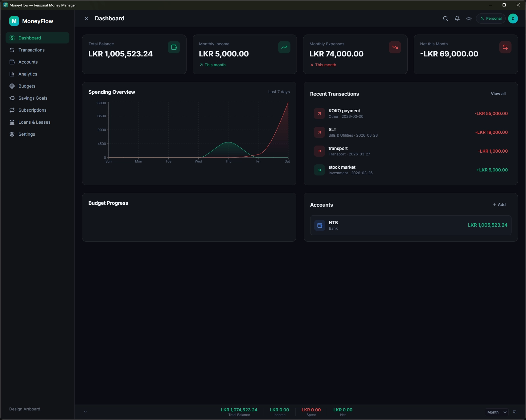Click the Spending Overview chart area
This screenshot has width=526, height=420.
[x=197, y=133]
